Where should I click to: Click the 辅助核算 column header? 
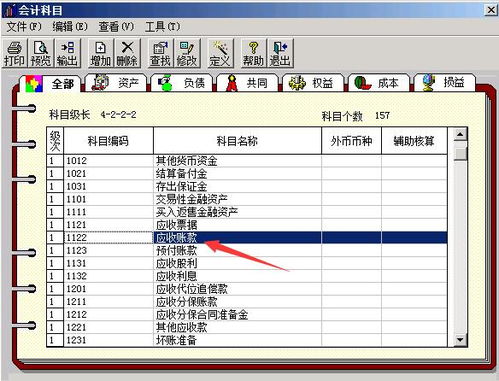point(414,141)
